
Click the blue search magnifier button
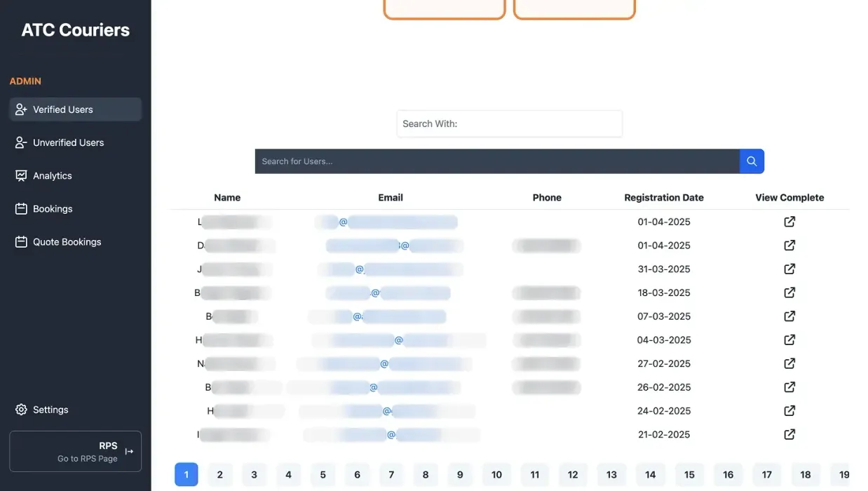752,161
